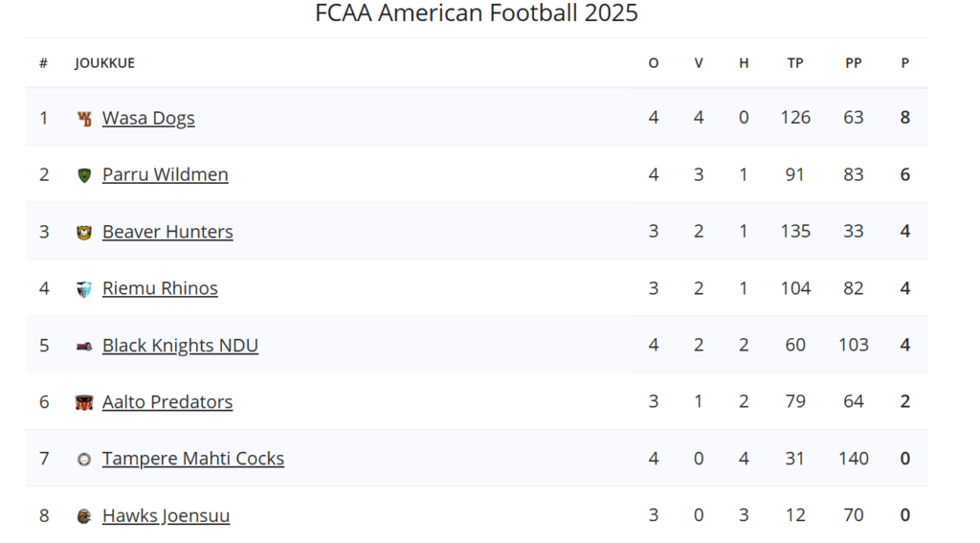980x543 pixels.
Task: Visit the Black Knights NDU link
Action: click(x=180, y=345)
